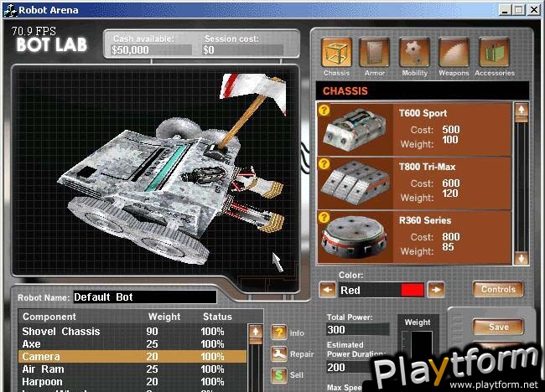Image resolution: width=545 pixels, height=392 pixels.
Task: Maximize the Robot Arena window
Action: tap(518, 10)
